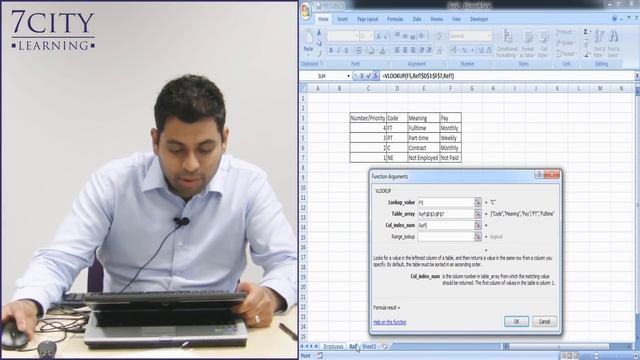
Task: Click inside the Col_index_num field
Action: [x=445, y=225]
